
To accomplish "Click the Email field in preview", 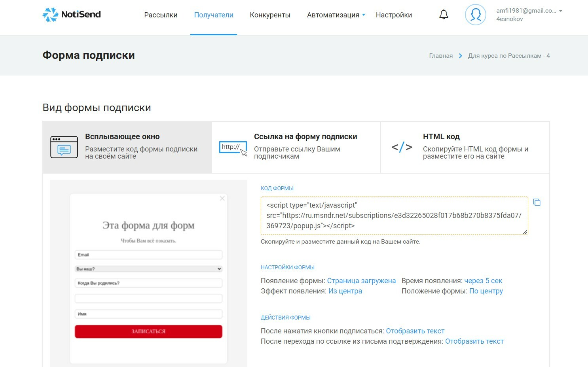I will [x=148, y=255].
